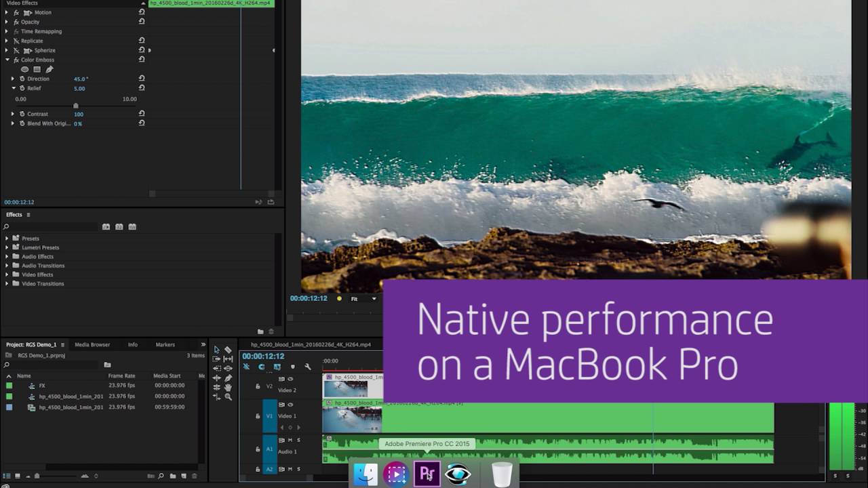868x488 pixels.
Task: Open Finder from the Dock
Action: click(366, 474)
